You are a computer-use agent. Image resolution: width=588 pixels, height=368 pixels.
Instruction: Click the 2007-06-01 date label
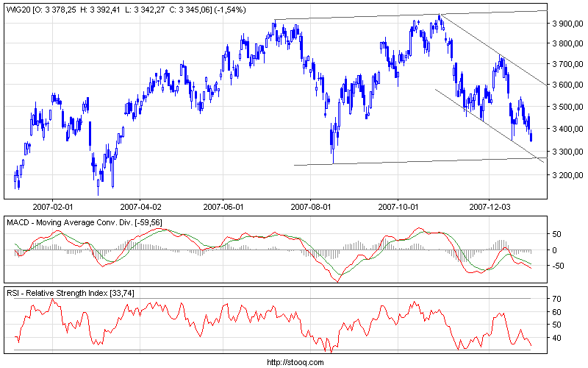point(223,207)
